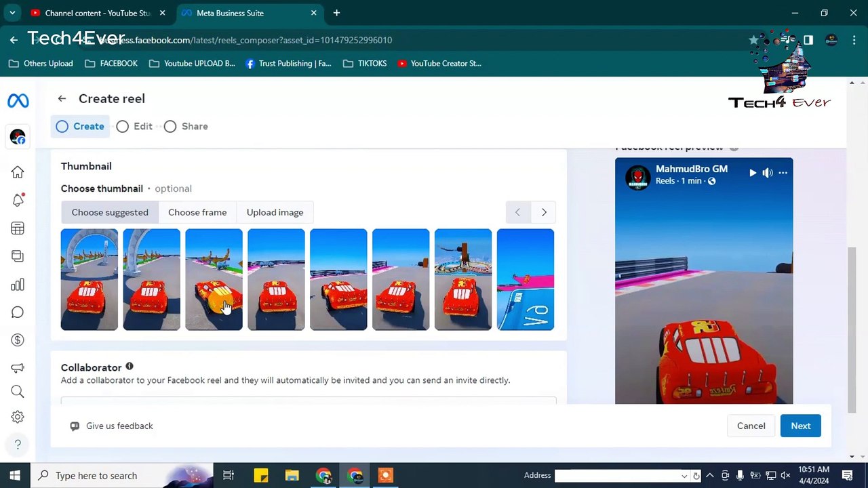Open the Content icon in the sidebar

(18, 256)
